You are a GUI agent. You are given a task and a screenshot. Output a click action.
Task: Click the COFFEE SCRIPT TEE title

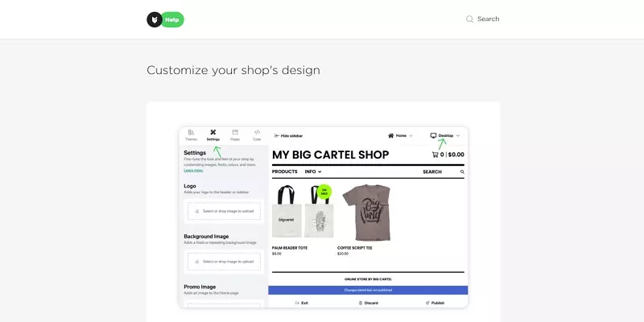tap(355, 248)
